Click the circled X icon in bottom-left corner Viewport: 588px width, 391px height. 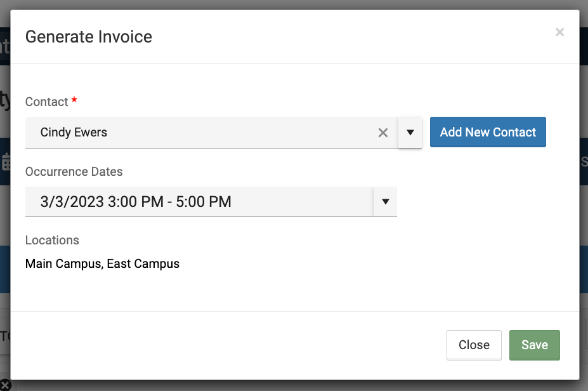[x=5, y=385]
